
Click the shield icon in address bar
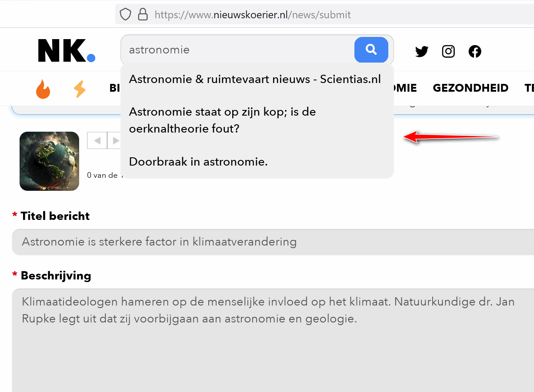[125, 15]
